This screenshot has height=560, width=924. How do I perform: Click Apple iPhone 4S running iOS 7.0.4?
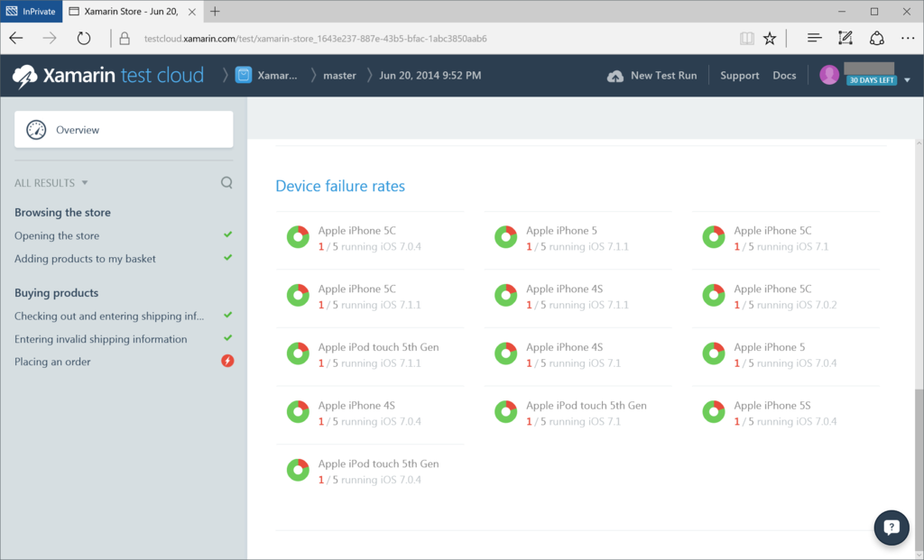click(369, 413)
